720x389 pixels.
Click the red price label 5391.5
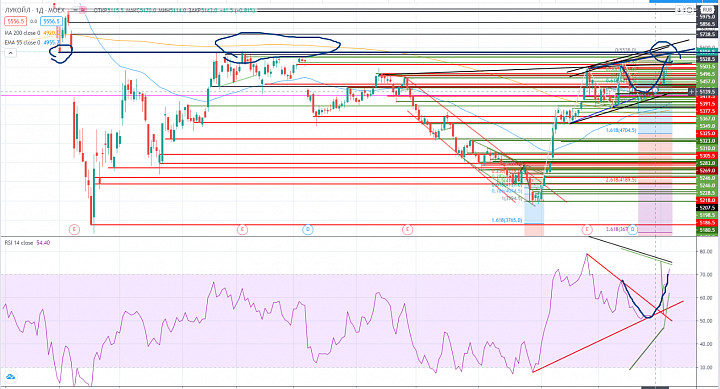tap(707, 104)
